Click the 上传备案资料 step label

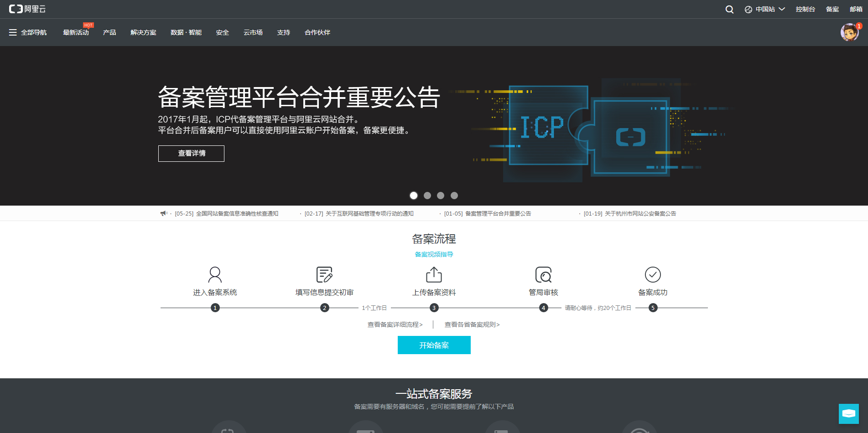click(434, 293)
